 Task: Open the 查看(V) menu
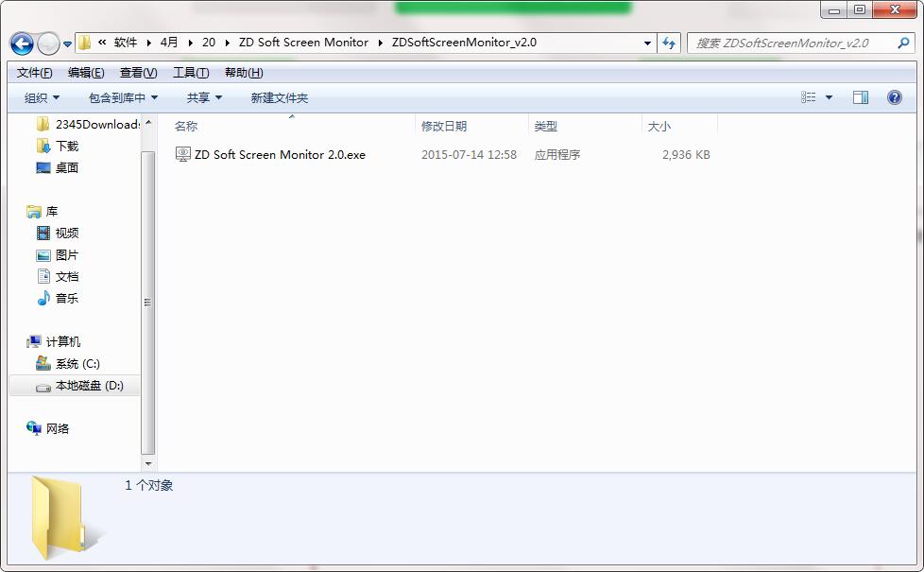[x=139, y=73]
